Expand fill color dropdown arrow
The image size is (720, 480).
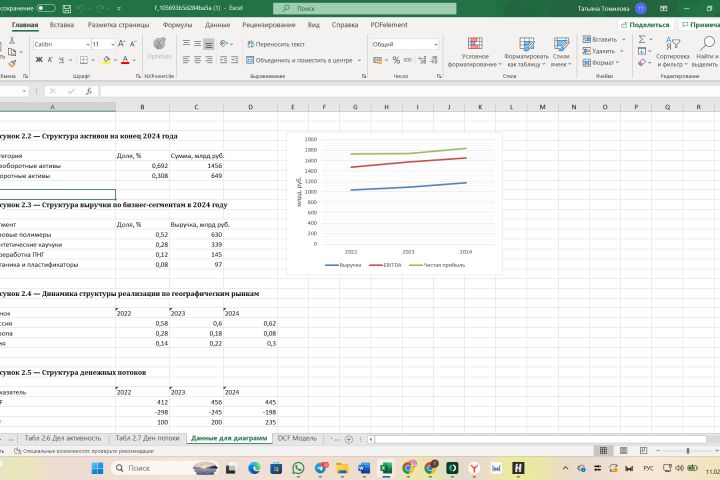[115, 60]
